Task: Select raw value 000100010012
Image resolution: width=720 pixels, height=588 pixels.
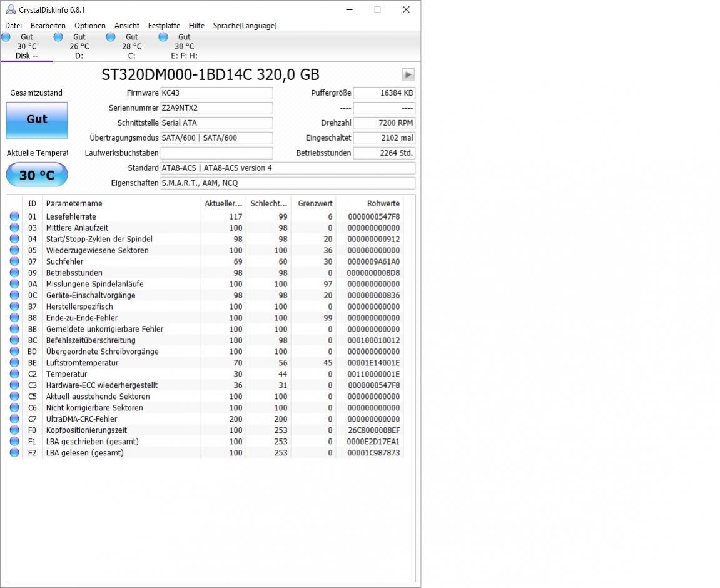Action: pos(373,340)
